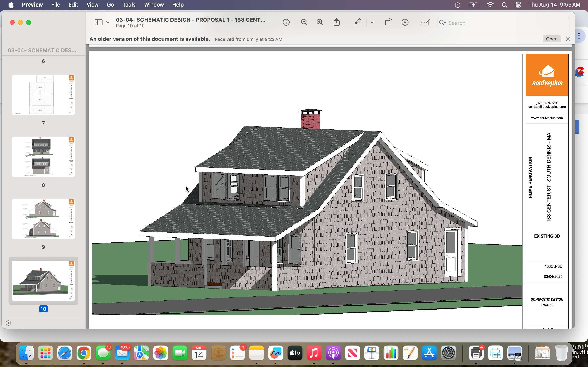Select the Highlight pen tool

tap(358, 22)
